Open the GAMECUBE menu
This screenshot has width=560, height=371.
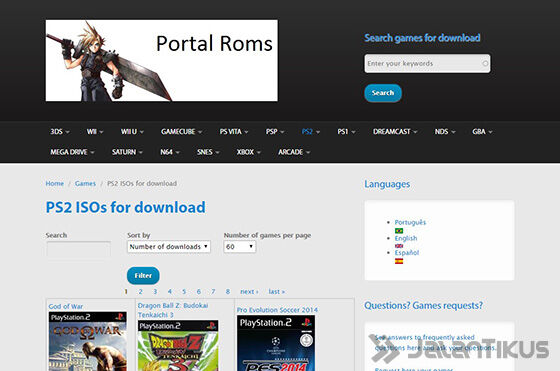tap(181, 132)
